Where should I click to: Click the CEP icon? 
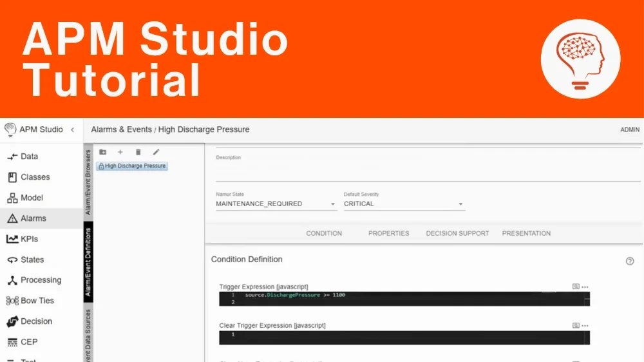point(12,342)
